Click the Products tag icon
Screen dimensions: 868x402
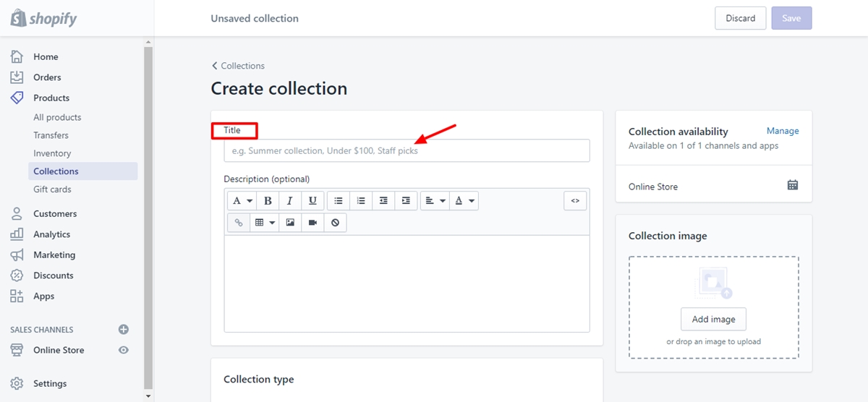[x=17, y=98]
